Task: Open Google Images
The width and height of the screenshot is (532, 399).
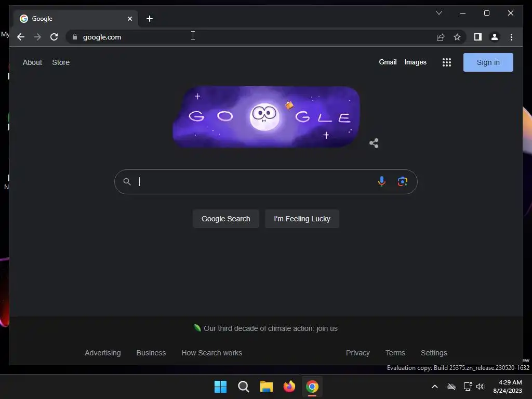Action: 415,62
